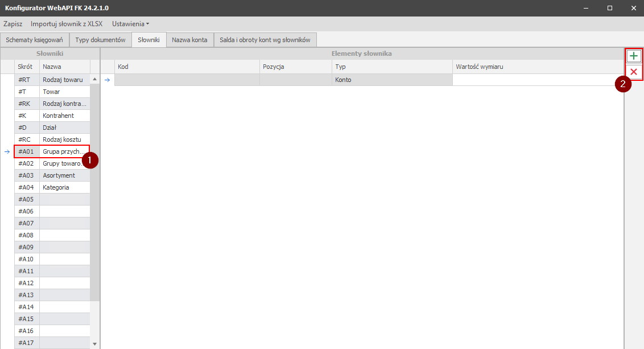Select the #RT Rodzaj towaru dictionary row
Screen dimensions: 644x349
[x=63, y=80]
